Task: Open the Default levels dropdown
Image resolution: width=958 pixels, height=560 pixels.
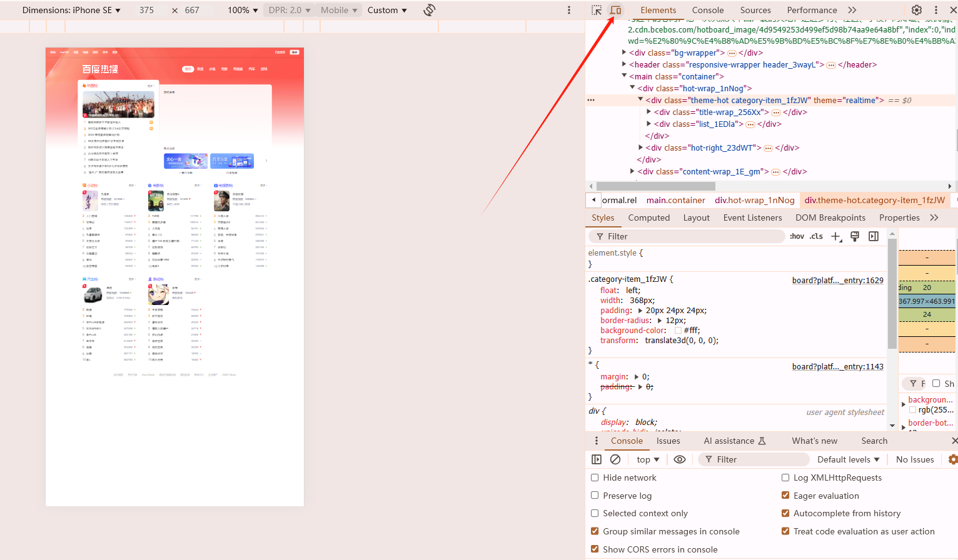Action: [848, 459]
